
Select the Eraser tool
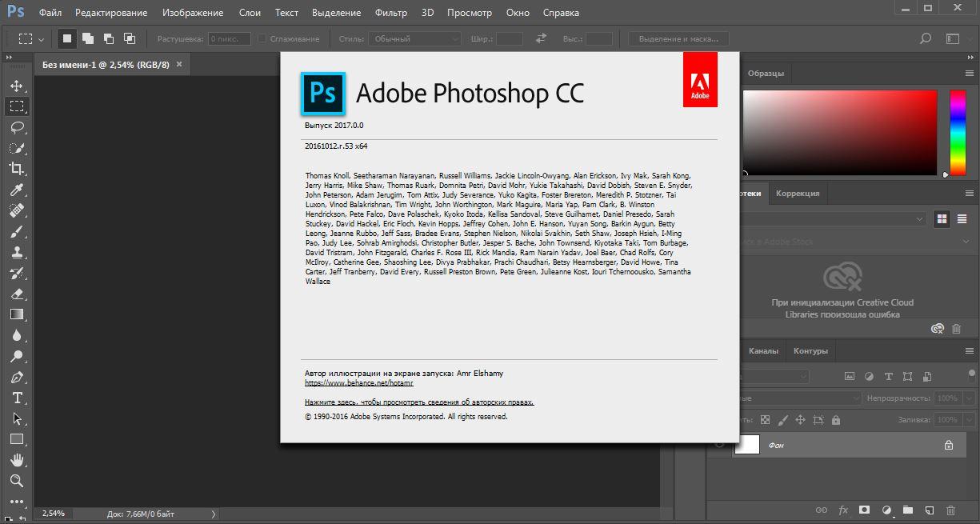click(x=17, y=294)
